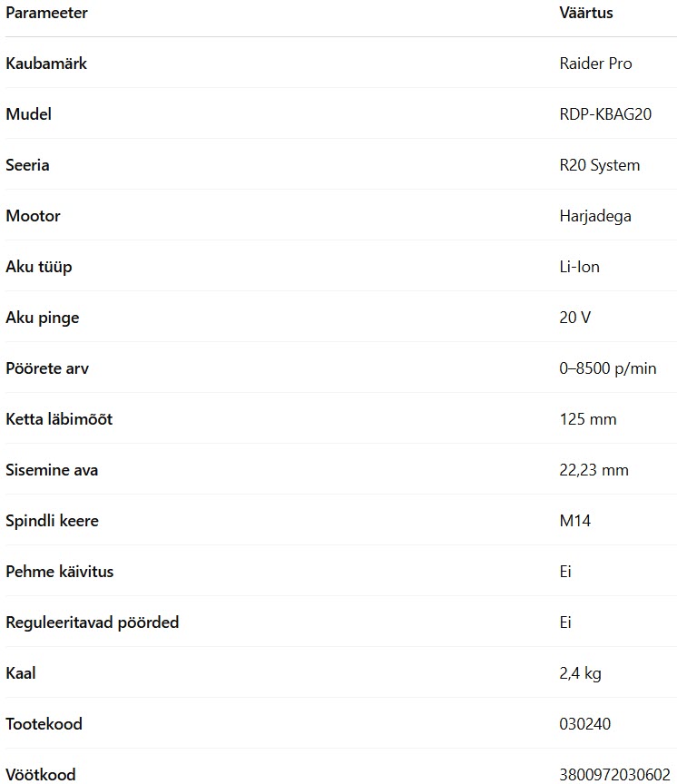Select the 2,4 kg weight value
This screenshot has height=784, width=677.
pos(580,673)
